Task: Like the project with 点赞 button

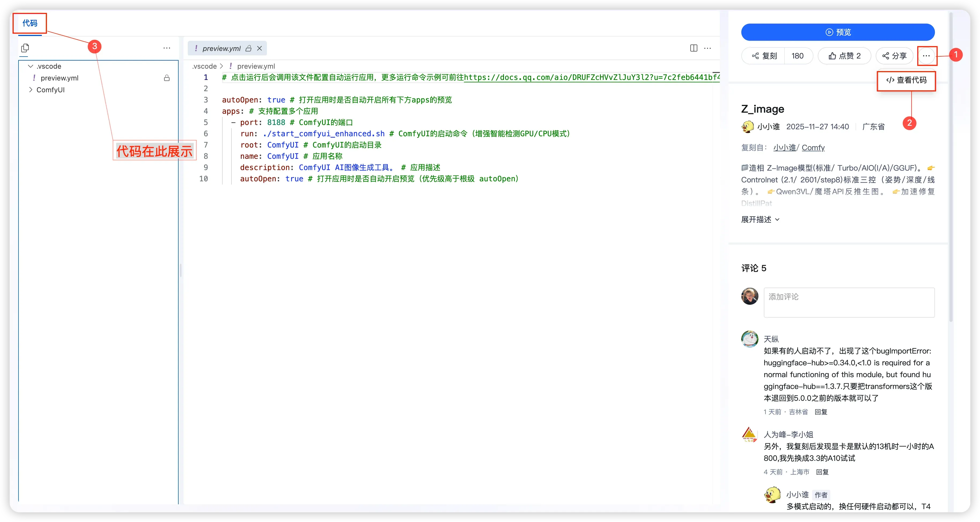Action: tap(844, 56)
